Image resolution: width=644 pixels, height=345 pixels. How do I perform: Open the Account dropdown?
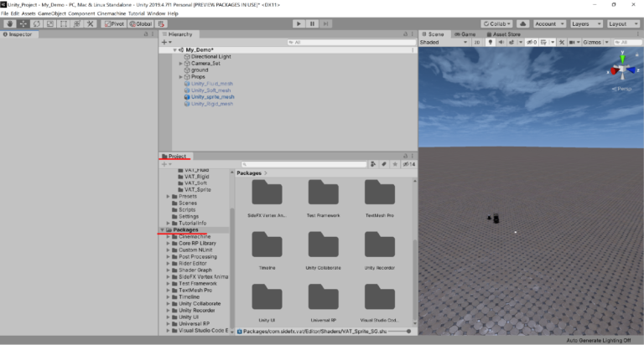[x=549, y=23]
